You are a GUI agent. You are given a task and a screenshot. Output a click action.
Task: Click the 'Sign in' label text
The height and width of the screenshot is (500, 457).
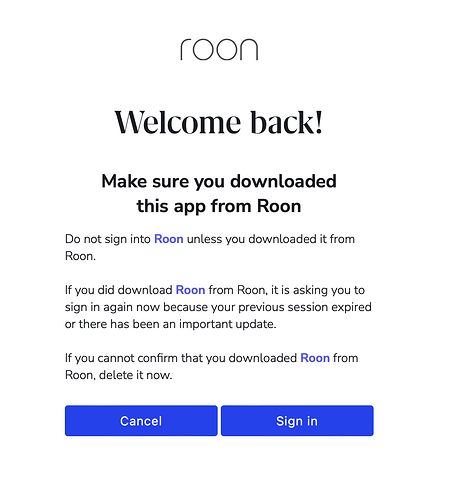(x=297, y=421)
